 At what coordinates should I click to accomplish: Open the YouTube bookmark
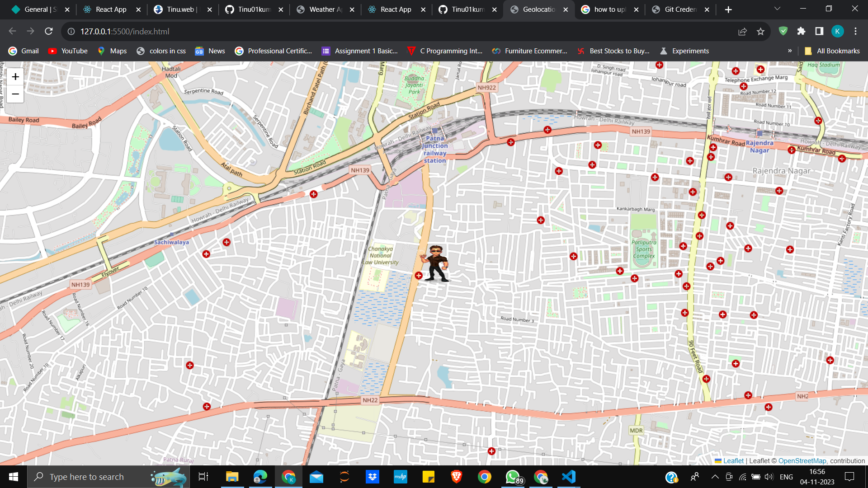point(68,51)
